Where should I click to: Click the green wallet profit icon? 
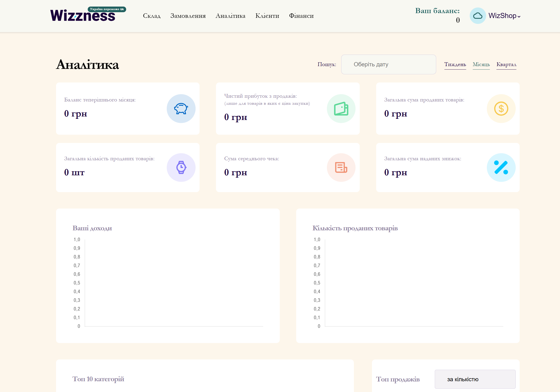click(341, 108)
